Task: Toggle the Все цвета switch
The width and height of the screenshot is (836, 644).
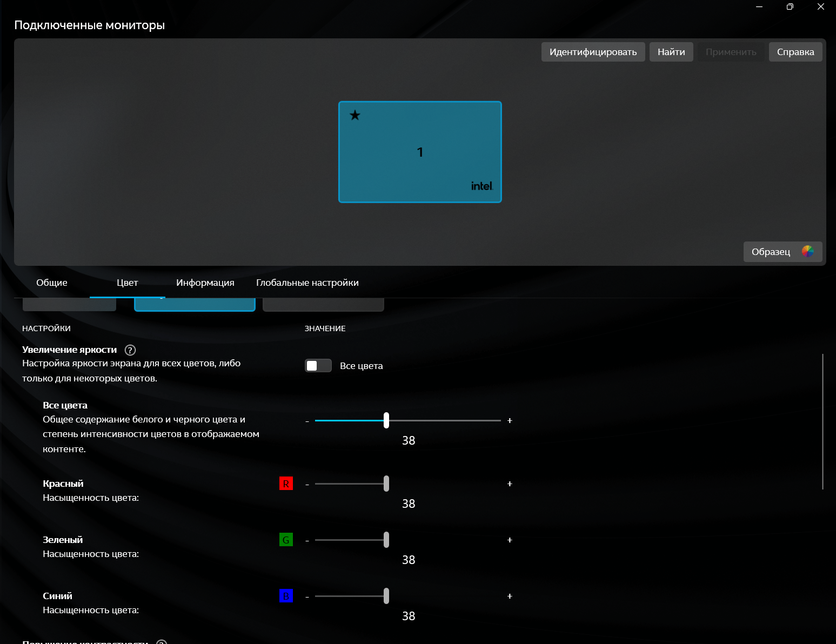Action: click(318, 366)
